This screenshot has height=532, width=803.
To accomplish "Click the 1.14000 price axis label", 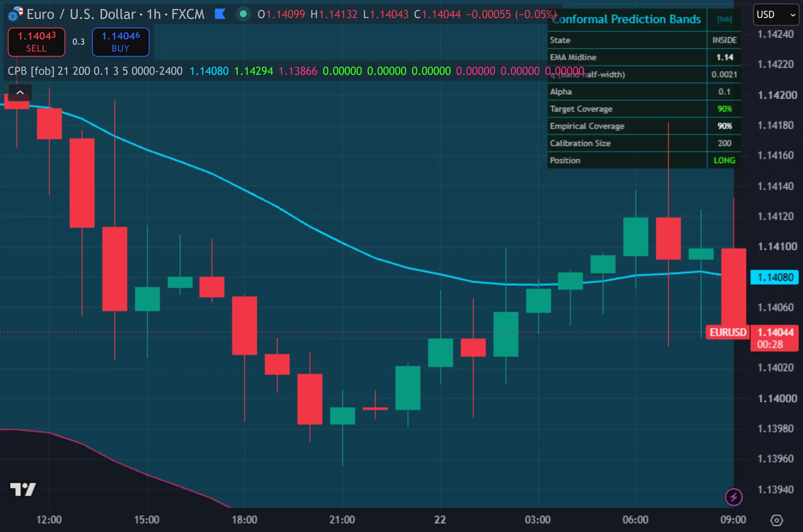I will point(777,398).
